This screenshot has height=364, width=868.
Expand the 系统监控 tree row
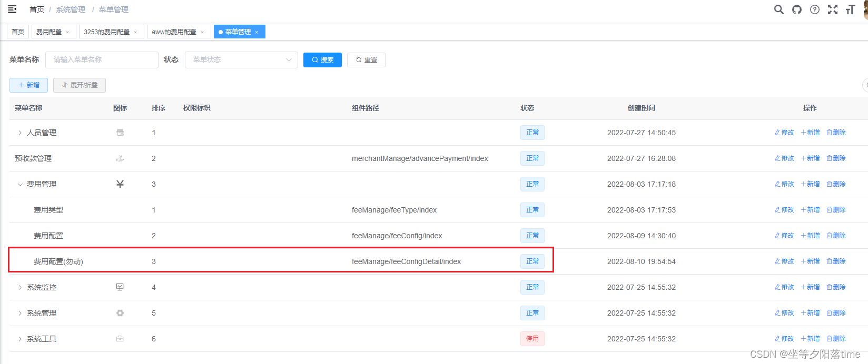coord(20,287)
